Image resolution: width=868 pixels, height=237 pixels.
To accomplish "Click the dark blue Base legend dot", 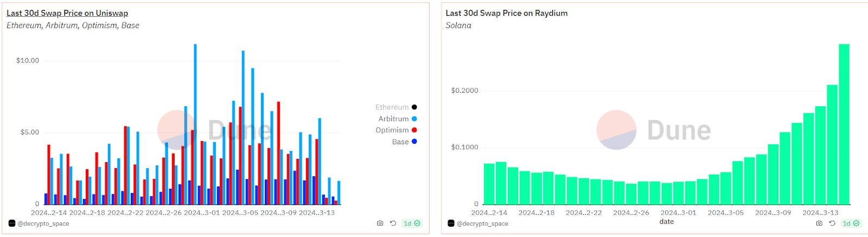I will click(414, 142).
